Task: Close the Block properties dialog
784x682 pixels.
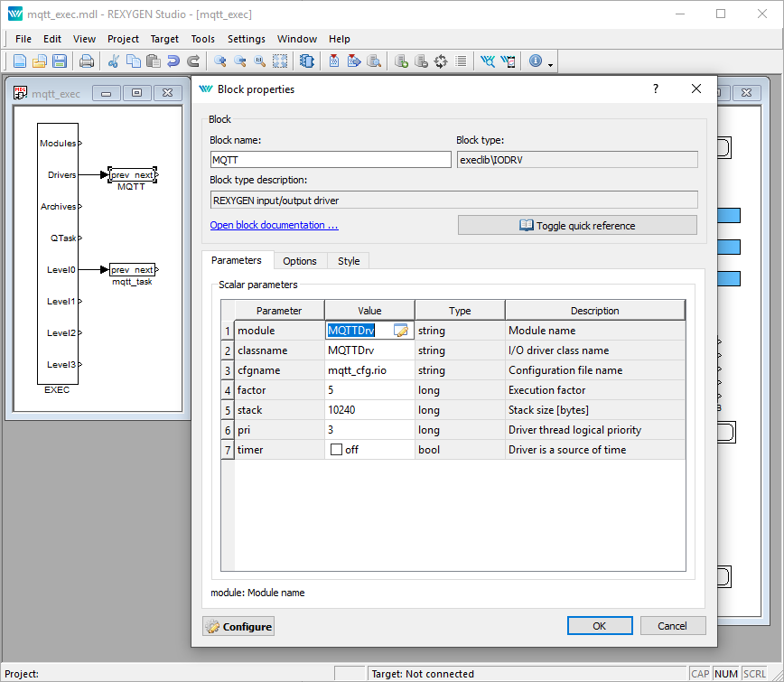Action: pos(696,89)
